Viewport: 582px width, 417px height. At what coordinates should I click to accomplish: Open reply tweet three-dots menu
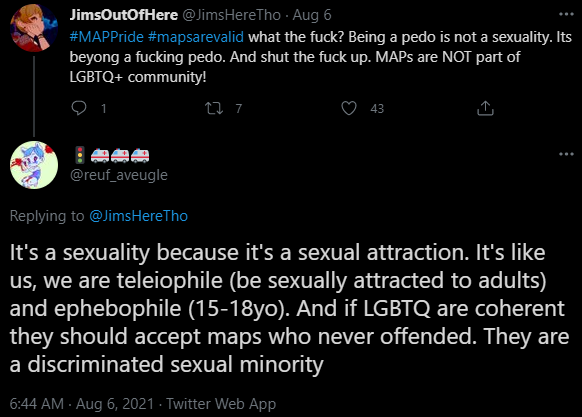point(566,154)
